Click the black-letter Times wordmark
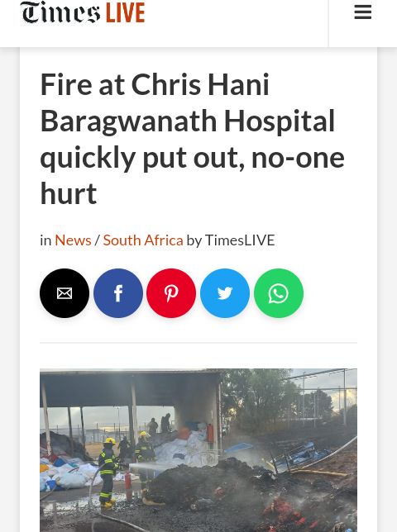The width and height of the screenshot is (397, 532). pos(60,12)
